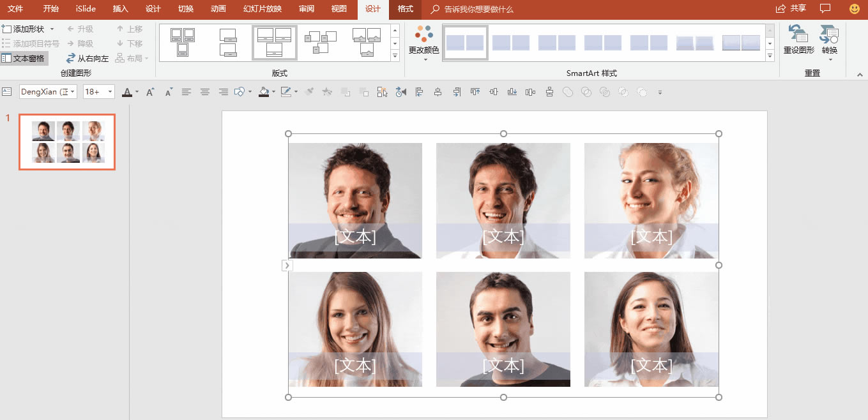Apply center alignment from the floating toolbar

click(204, 91)
